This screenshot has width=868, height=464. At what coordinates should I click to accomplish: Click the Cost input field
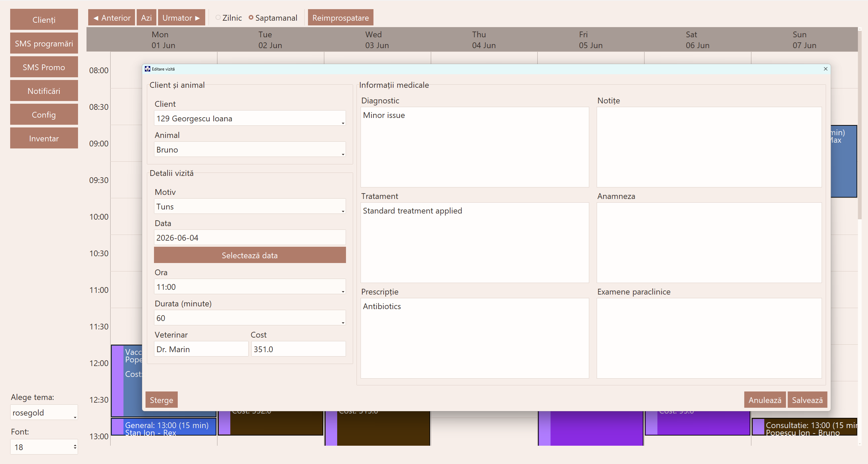(x=298, y=349)
